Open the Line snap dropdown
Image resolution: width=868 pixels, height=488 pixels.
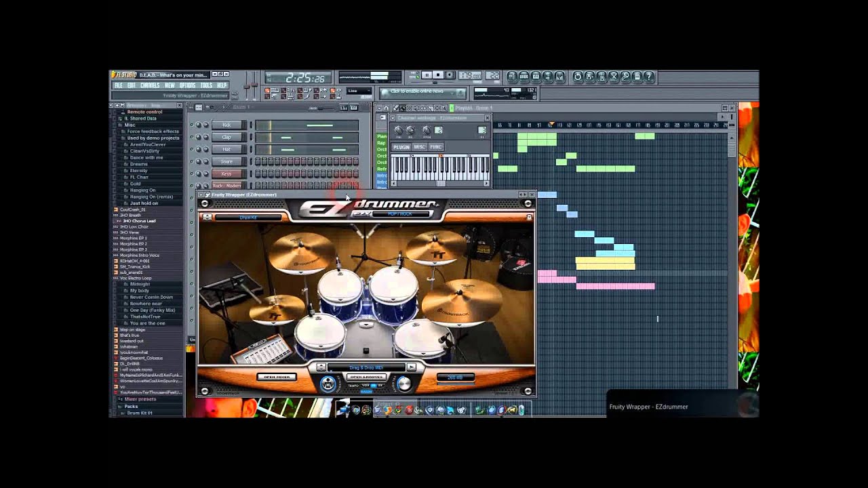[x=359, y=91]
